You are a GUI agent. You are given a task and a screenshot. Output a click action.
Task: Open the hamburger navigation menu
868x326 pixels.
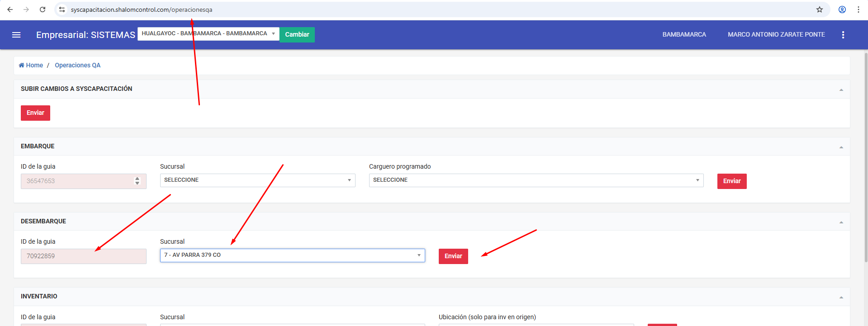(x=16, y=35)
